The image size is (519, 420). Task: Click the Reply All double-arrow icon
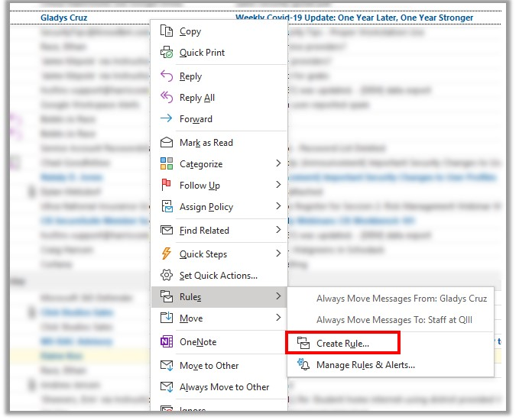pyautogui.click(x=167, y=97)
